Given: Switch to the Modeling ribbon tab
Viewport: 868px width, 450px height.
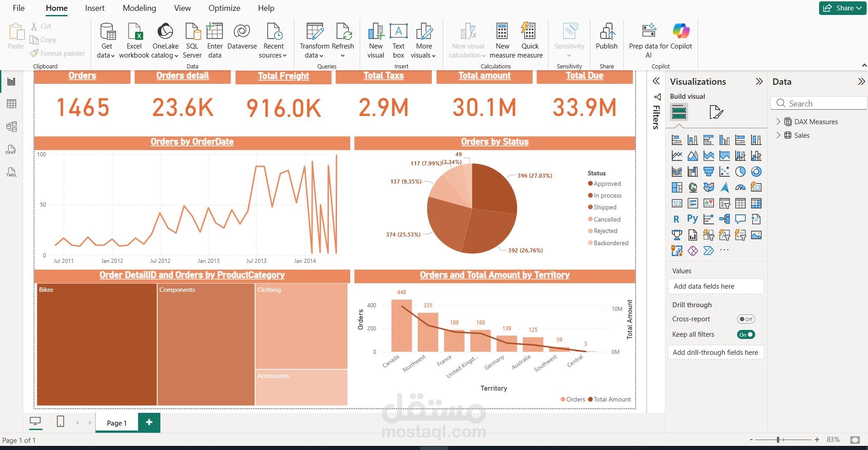Looking at the screenshot, I should (139, 8).
